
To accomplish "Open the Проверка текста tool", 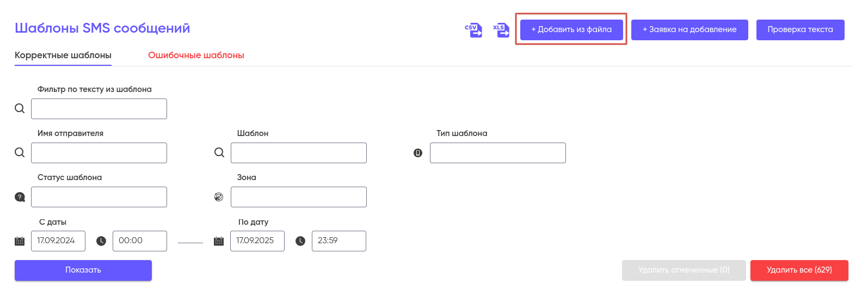I will tap(800, 30).
